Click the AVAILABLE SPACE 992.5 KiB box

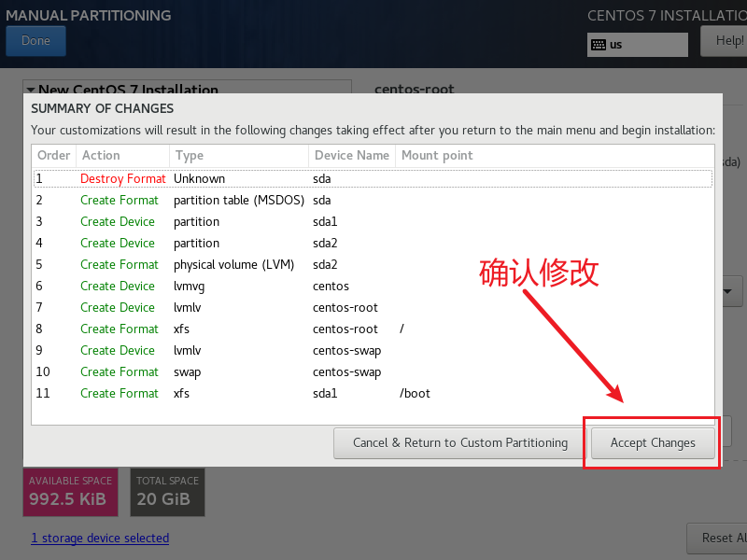coord(71,492)
